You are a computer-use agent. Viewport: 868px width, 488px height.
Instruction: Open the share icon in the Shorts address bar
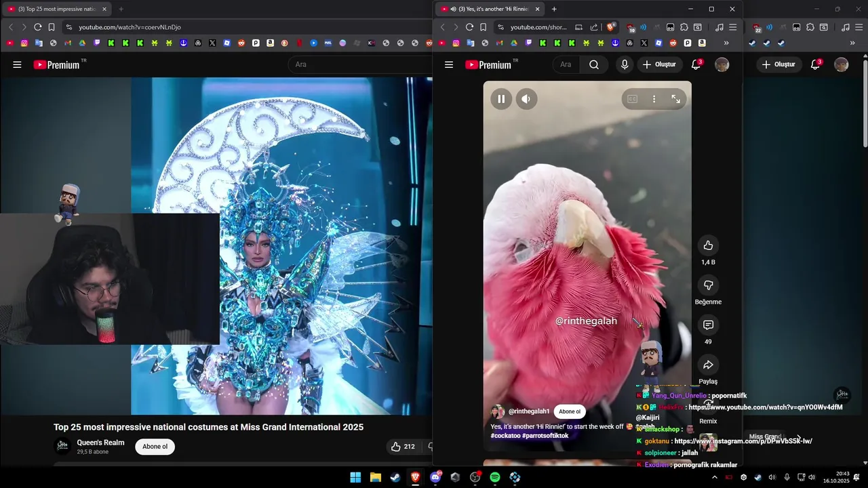point(594,27)
